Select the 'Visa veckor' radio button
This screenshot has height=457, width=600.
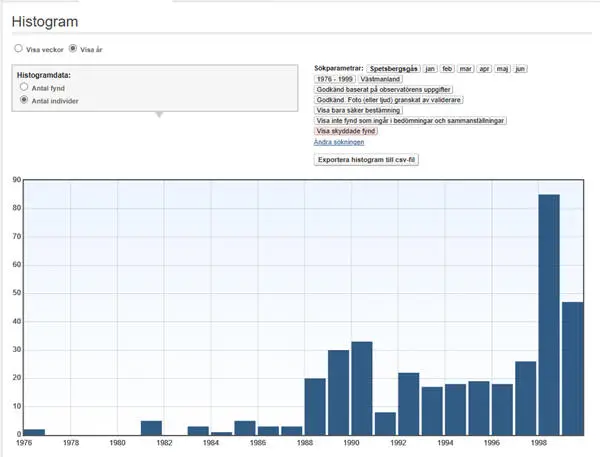coord(17,48)
